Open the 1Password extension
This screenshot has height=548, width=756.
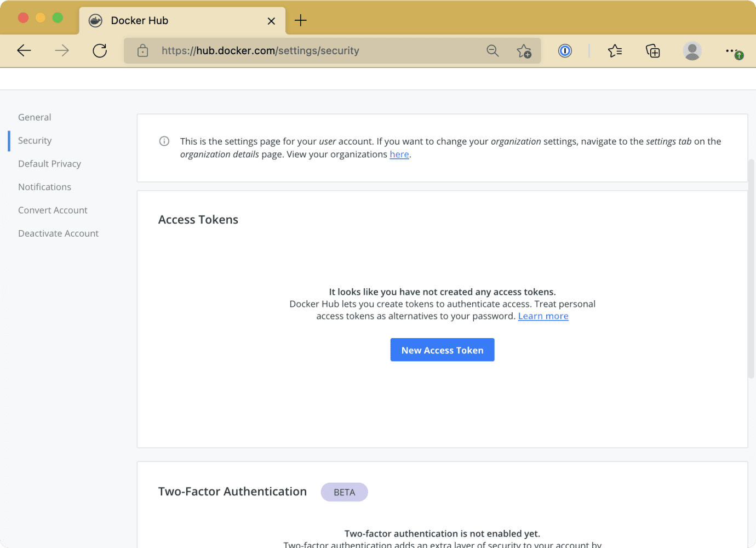pyautogui.click(x=565, y=51)
